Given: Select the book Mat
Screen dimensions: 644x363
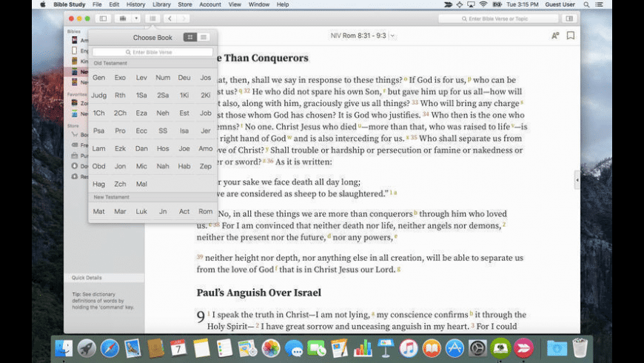Looking at the screenshot, I should tap(98, 211).
